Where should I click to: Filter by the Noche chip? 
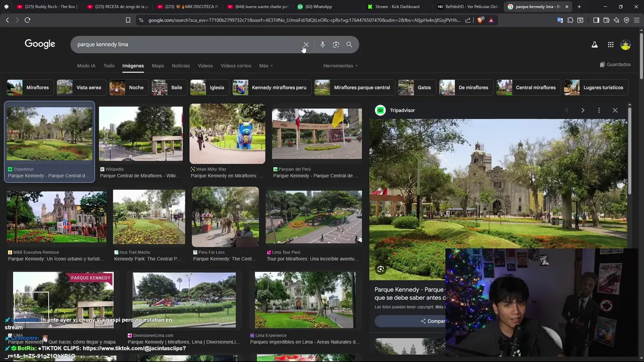click(128, 87)
